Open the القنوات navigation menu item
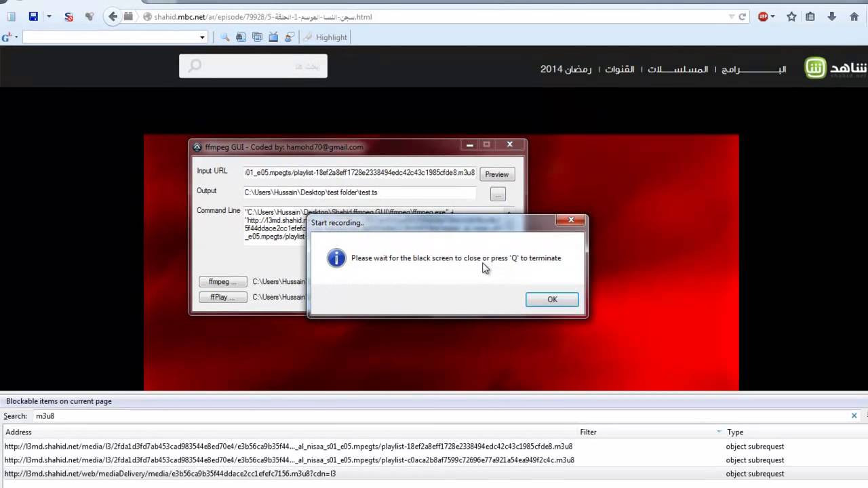This screenshot has width=868, height=488. (x=620, y=69)
